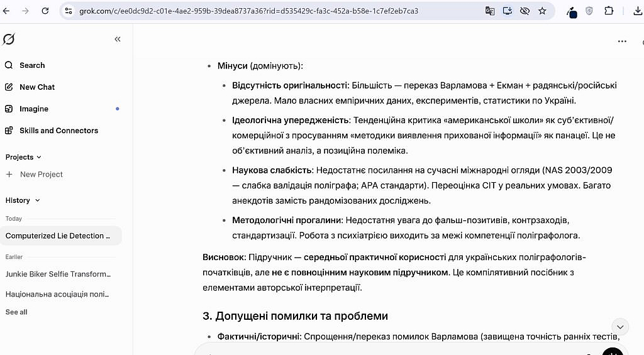Click the 'Мінуси (домінують):' text

point(260,66)
